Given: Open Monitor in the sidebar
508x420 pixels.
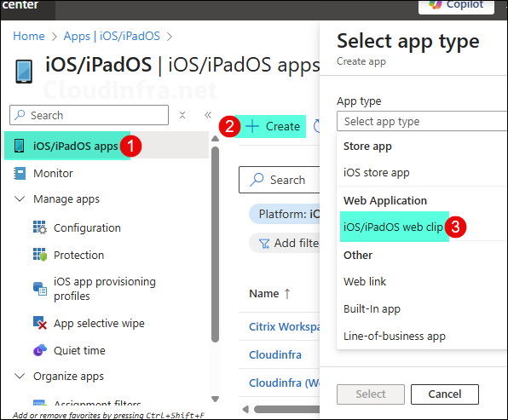Looking at the screenshot, I should (x=53, y=174).
